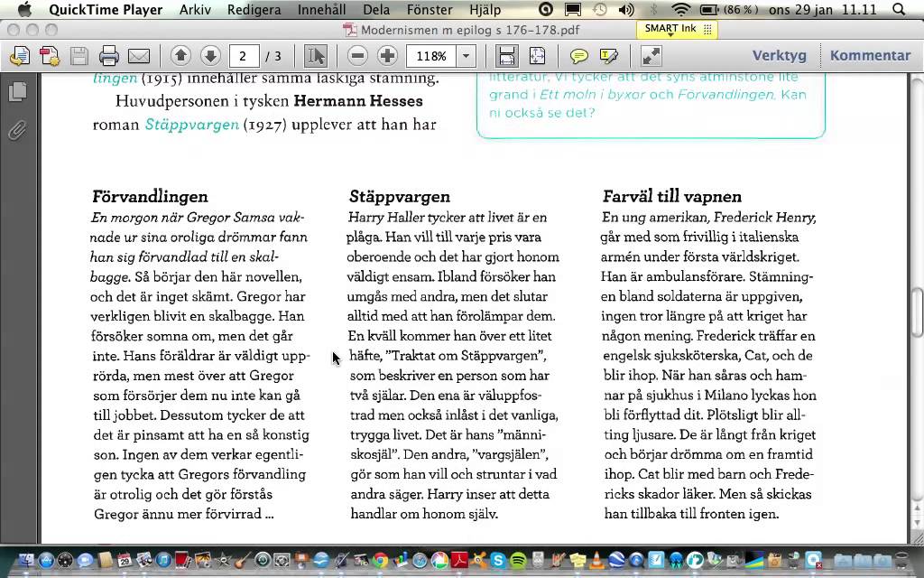Open Spotify from the Dock
This screenshot has height=578, width=924.
coord(518,560)
